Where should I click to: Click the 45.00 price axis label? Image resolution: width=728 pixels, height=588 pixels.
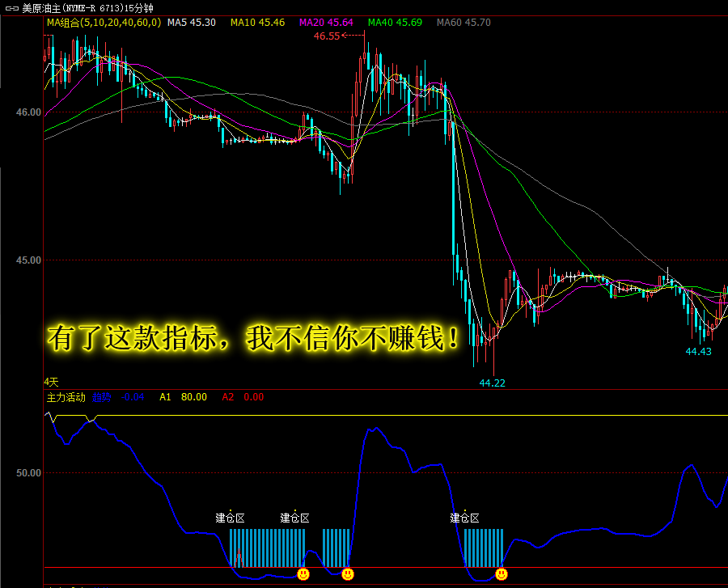click(28, 260)
